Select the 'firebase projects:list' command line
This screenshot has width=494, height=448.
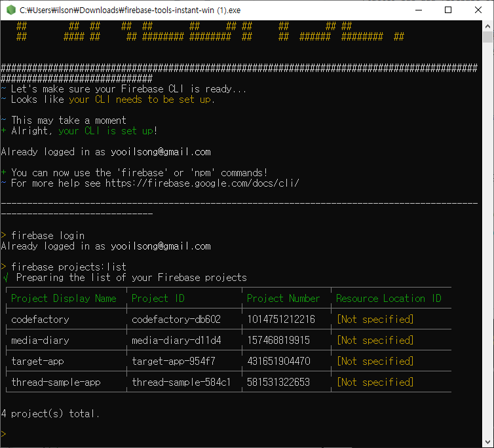tap(69, 267)
